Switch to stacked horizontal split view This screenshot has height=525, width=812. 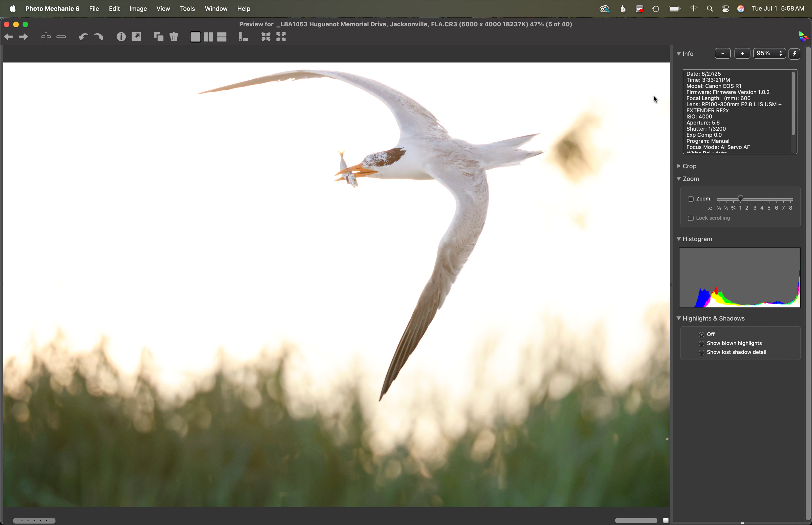[222, 37]
